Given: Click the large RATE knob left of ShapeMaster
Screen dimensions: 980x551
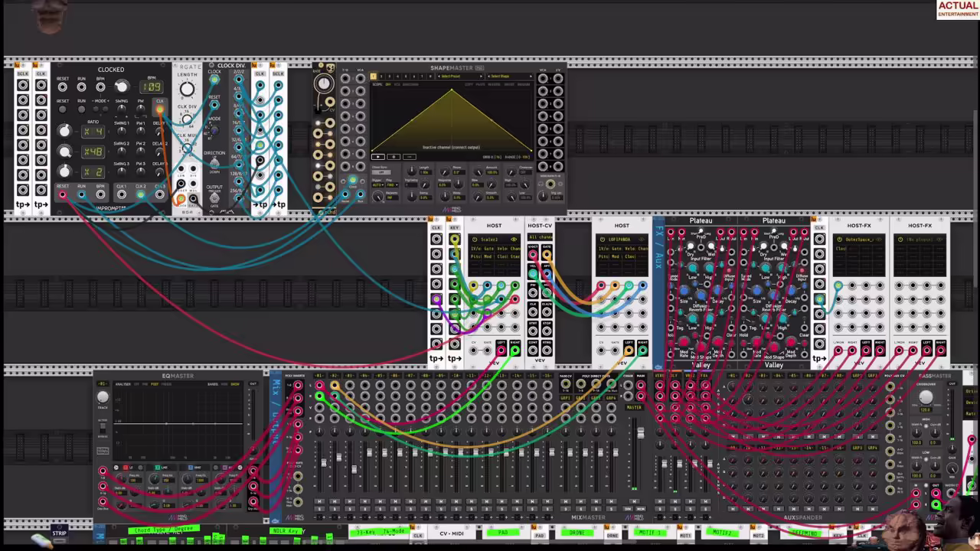Looking at the screenshot, I should point(325,83).
